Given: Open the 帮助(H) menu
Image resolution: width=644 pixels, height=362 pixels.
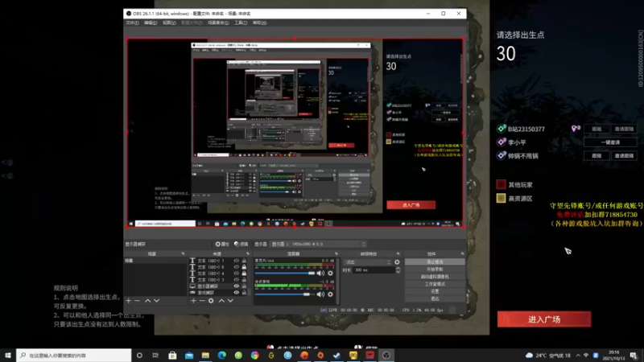Looking at the screenshot, I should tap(259, 23).
